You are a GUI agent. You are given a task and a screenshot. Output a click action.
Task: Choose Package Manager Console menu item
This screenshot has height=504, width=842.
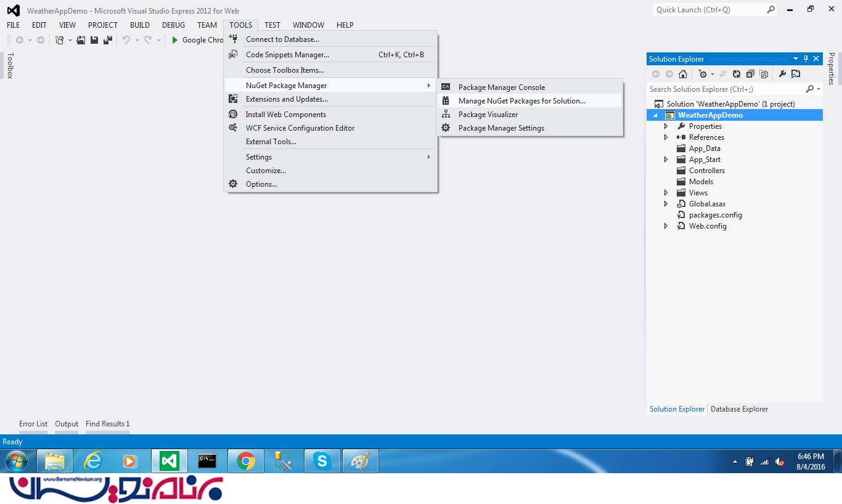501,87
